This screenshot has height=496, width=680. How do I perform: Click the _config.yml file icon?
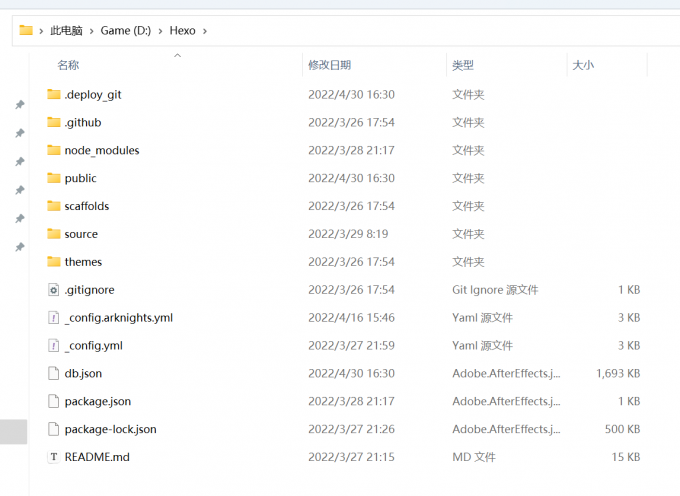click(54, 346)
